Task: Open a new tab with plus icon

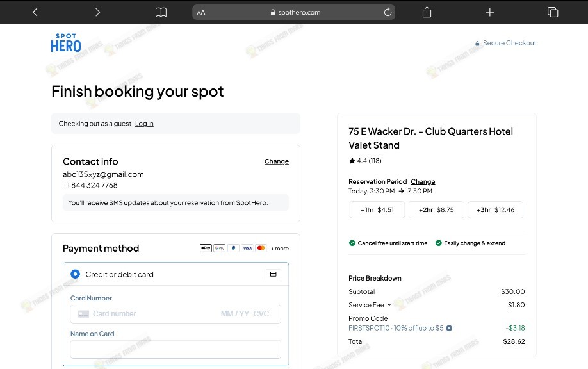Action: tap(490, 12)
